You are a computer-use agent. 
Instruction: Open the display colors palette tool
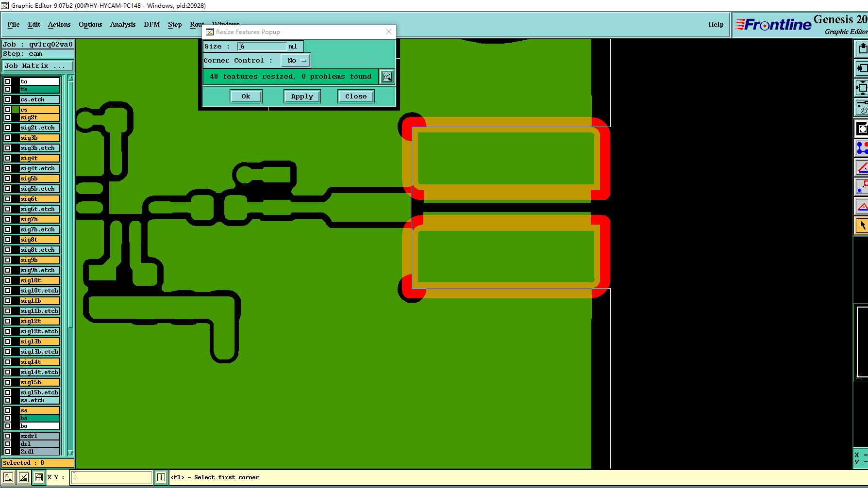pyautogui.click(x=862, y=107)
